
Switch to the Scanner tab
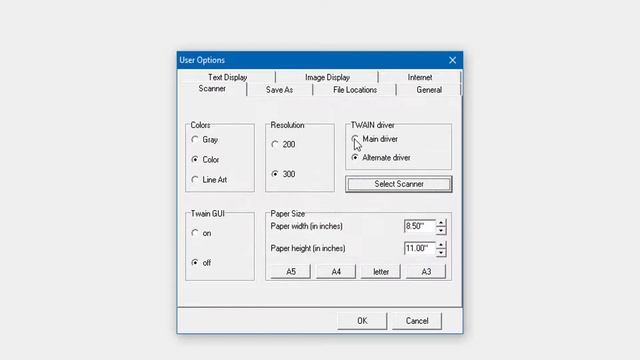click(212, 89)
